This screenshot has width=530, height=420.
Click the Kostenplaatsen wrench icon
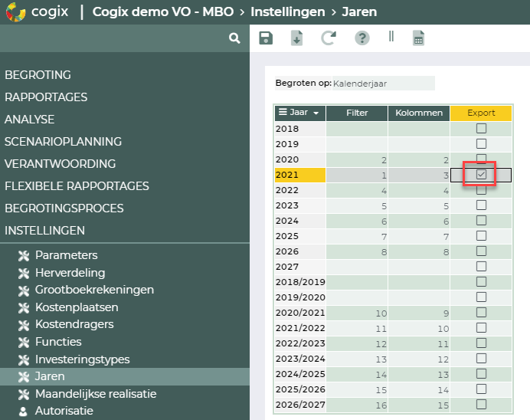pos(24,308)
